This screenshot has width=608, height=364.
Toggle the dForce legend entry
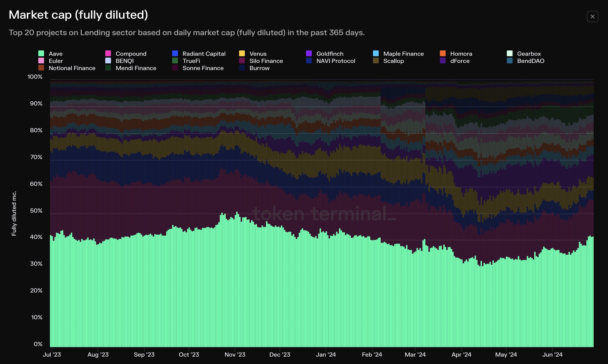455,61
